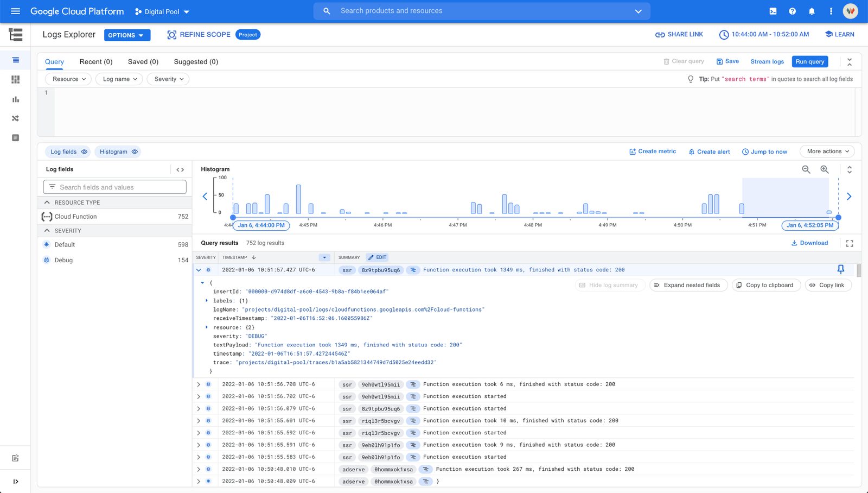Switch to the Query tab
The height and width of the screenshot is (493, 868).
(54, 62)
